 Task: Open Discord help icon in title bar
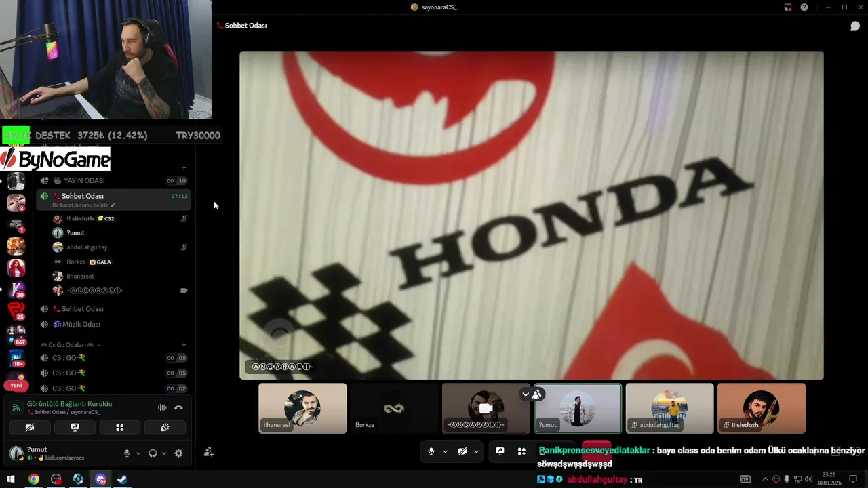[804, 7]
